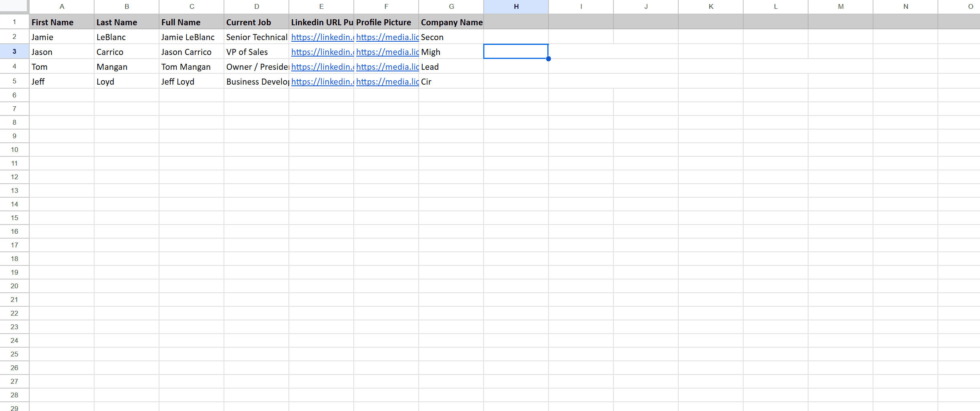
Task: Select row 15 header
Action: click(x=14, y=218)
